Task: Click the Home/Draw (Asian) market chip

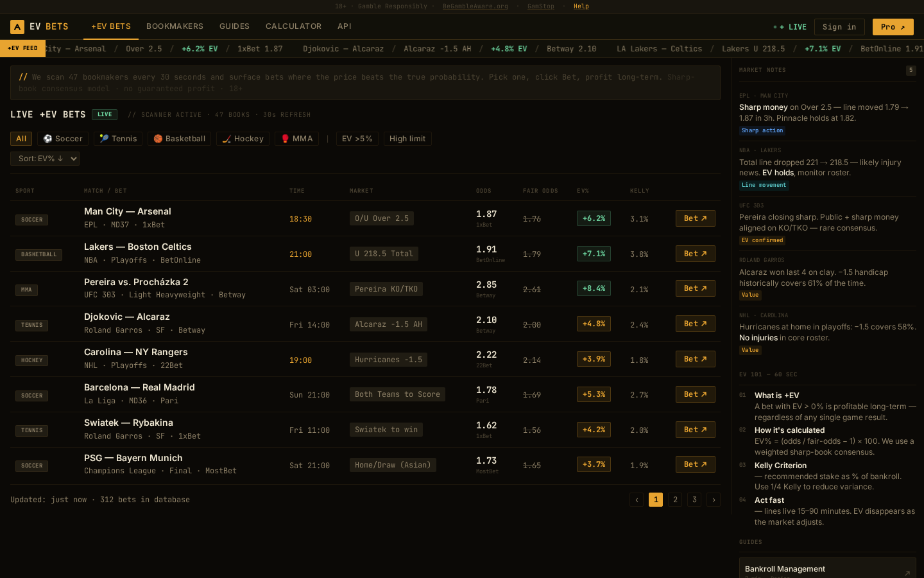Action: pyautogui.click(x=393, y=465)
